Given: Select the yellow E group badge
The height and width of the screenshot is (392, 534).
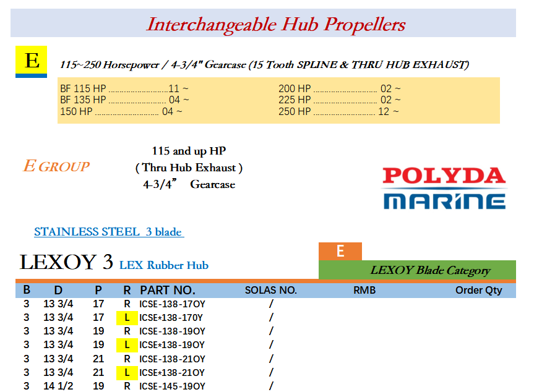Looking at the screenshot, I should (31, 62).
